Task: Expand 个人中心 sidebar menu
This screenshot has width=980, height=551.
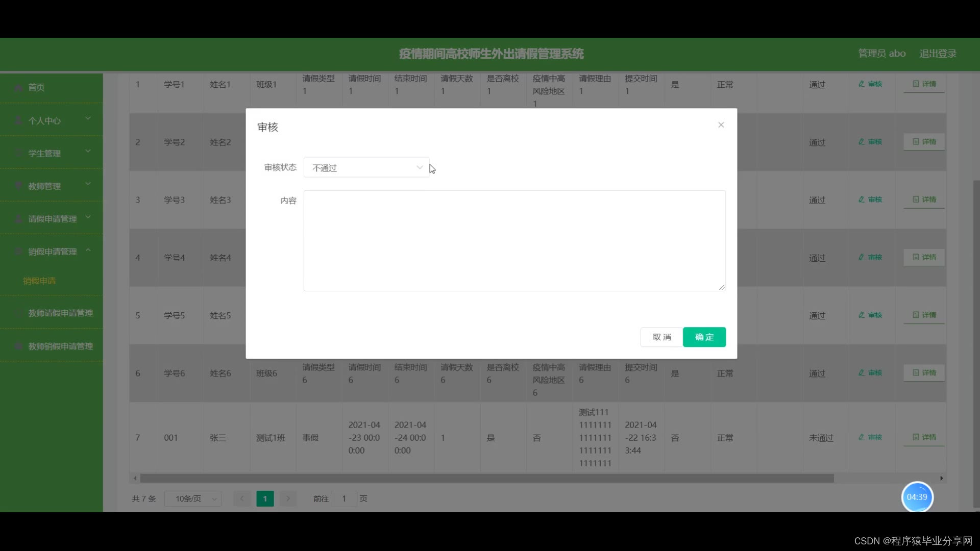Action: pyautogui.click(x=51, y=120)
